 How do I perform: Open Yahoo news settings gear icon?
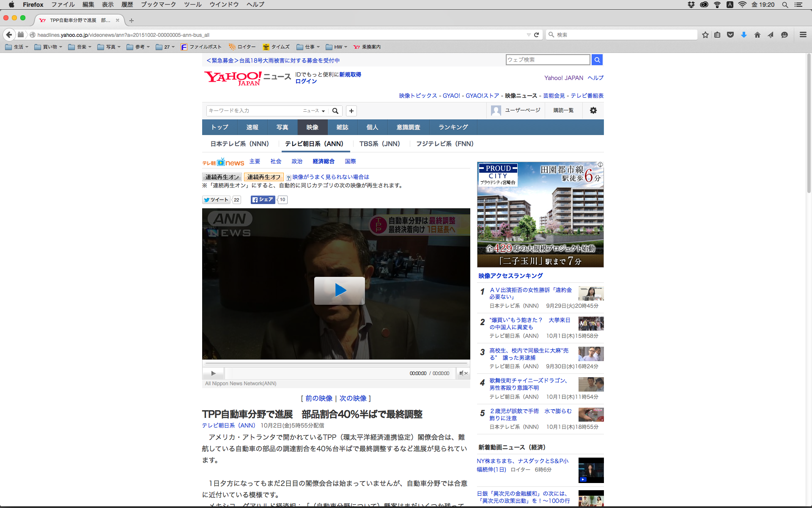593,110
